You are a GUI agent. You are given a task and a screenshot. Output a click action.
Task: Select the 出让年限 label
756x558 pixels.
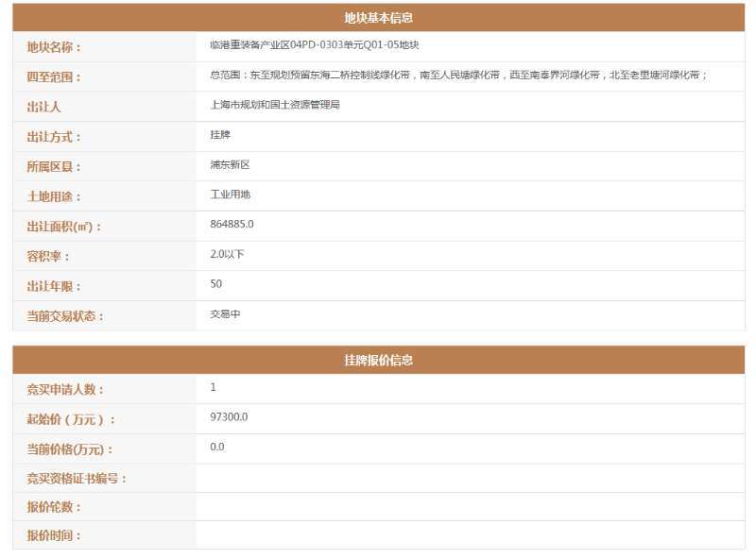(54, 286)
